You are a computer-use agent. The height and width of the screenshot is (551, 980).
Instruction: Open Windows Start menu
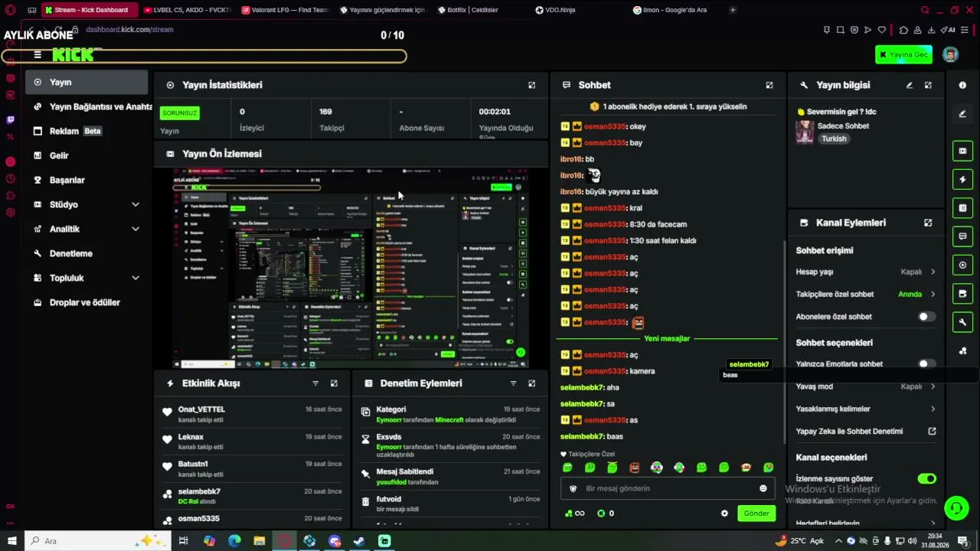[11, 541]
